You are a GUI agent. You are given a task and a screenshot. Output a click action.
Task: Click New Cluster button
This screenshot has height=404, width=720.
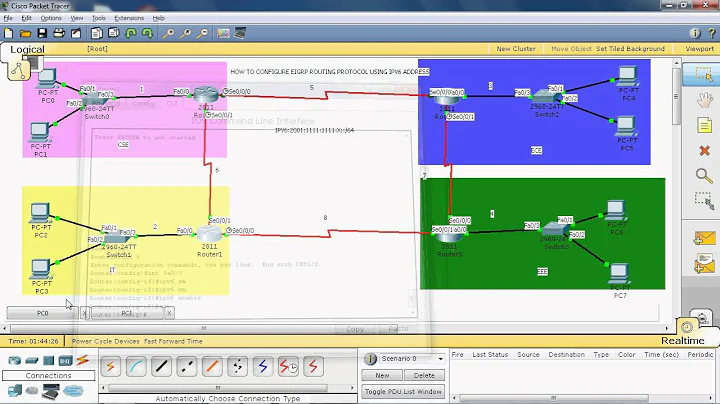coord(516,49)
